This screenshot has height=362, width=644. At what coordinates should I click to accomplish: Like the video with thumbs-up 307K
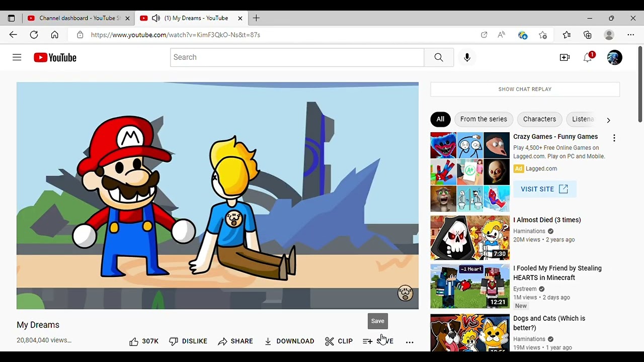point(143,341)
